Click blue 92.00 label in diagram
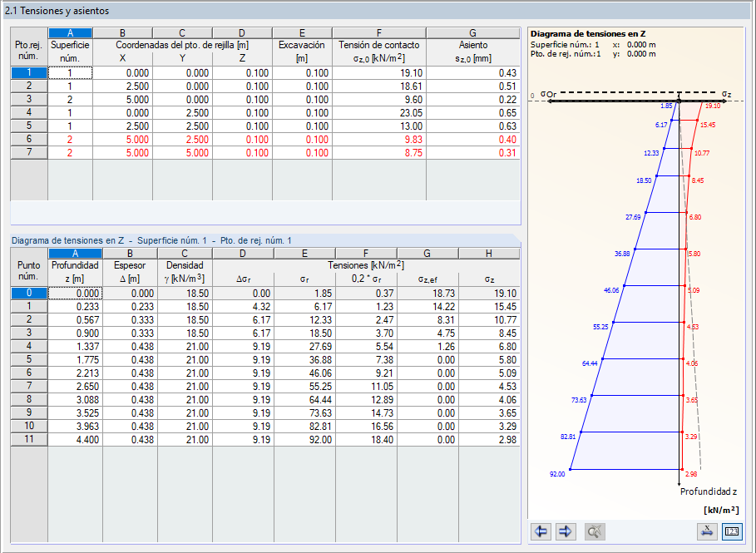This screenshot has height=553, width=756. click(557, 474)
